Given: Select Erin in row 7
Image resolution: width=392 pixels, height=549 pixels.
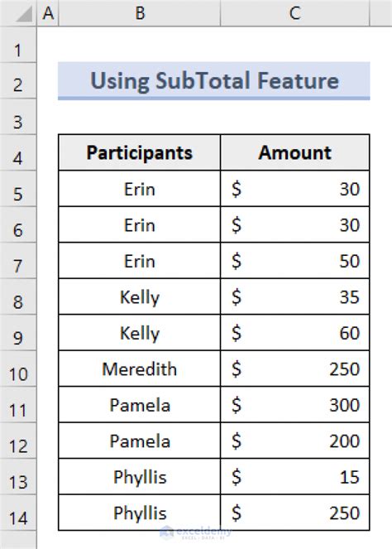Looking at the screenshot, I should [x=140, y=261].
